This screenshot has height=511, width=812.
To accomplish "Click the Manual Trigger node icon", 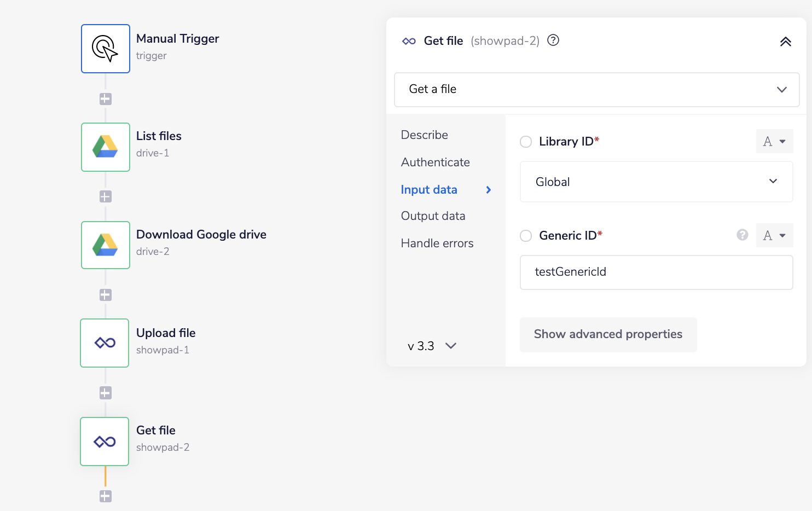I will [106, 49].
